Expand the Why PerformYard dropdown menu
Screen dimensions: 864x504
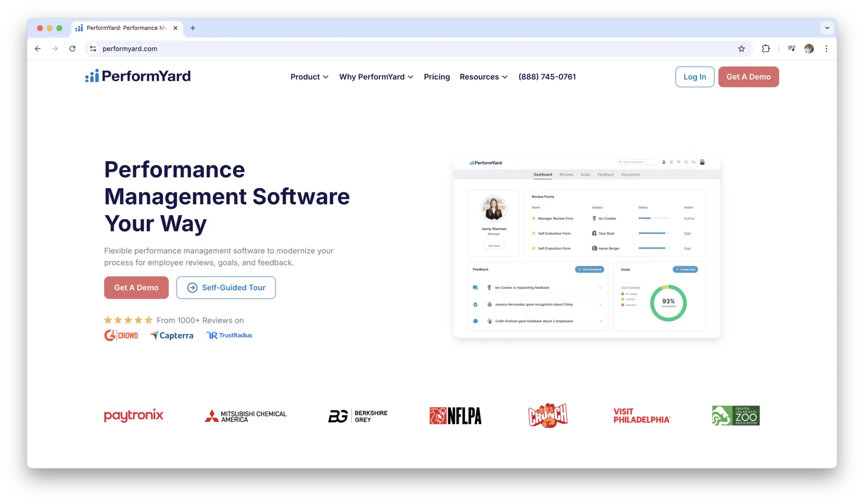pos(376,77)
